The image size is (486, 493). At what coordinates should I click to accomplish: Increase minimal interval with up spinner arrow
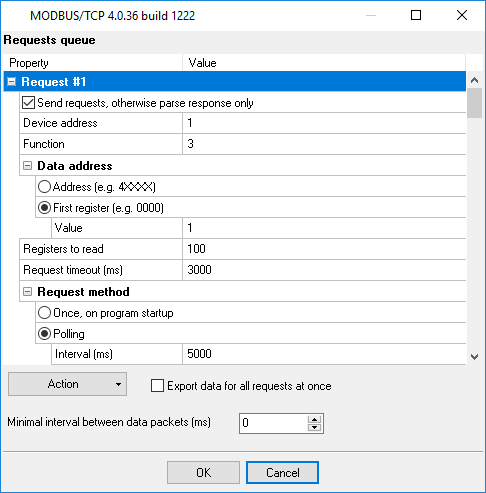click(x=314, y=419)
